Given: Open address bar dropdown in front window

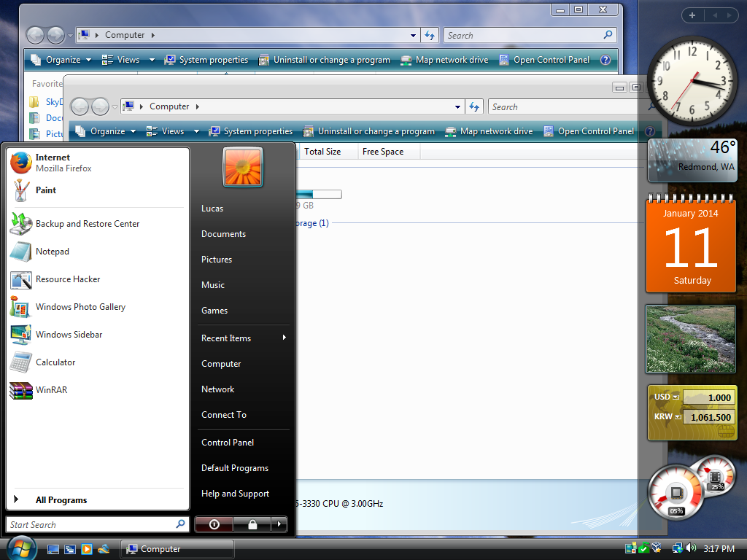Looking at the screenshot, I should (457, 106).
